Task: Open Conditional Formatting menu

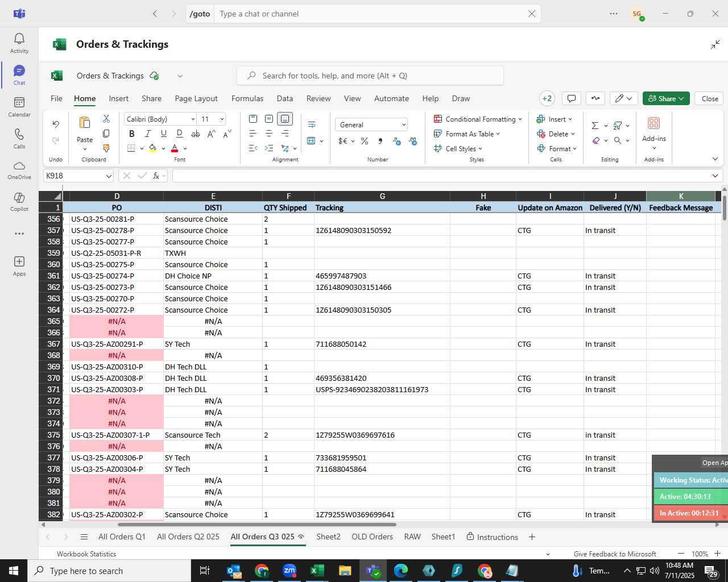Action: point(478,119)
